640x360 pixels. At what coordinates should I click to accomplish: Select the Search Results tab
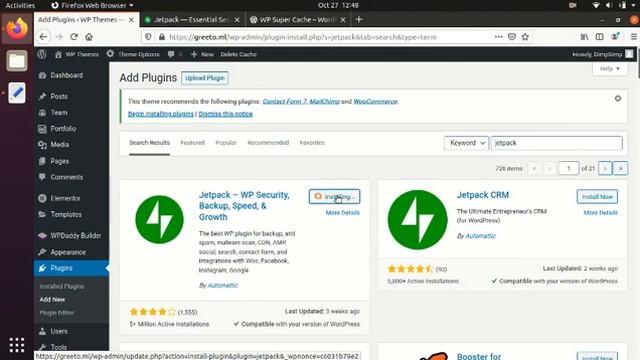pyautogui.click(x=149, y=143)
